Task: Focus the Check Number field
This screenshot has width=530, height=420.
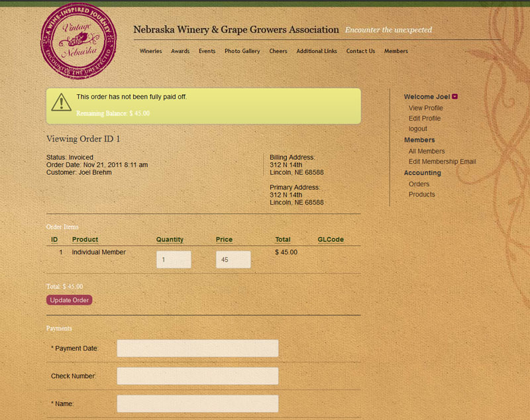Action: (x=197, y=376)
